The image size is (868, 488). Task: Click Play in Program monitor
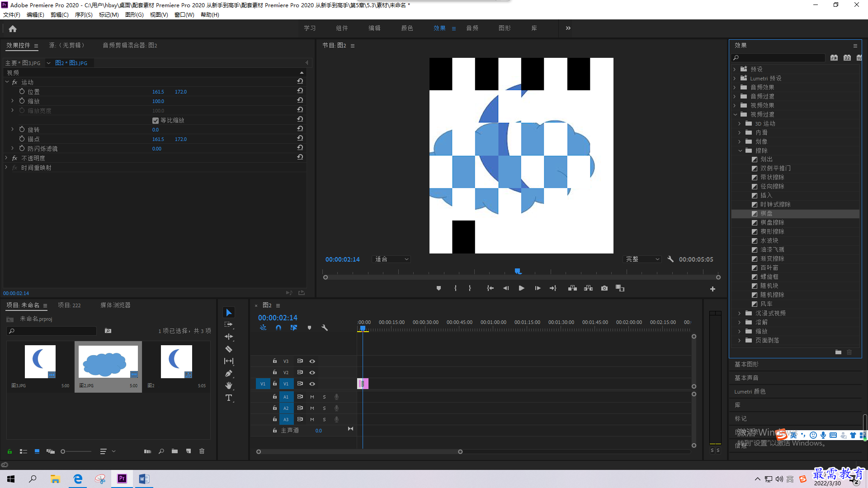click(x=521, y=288)
